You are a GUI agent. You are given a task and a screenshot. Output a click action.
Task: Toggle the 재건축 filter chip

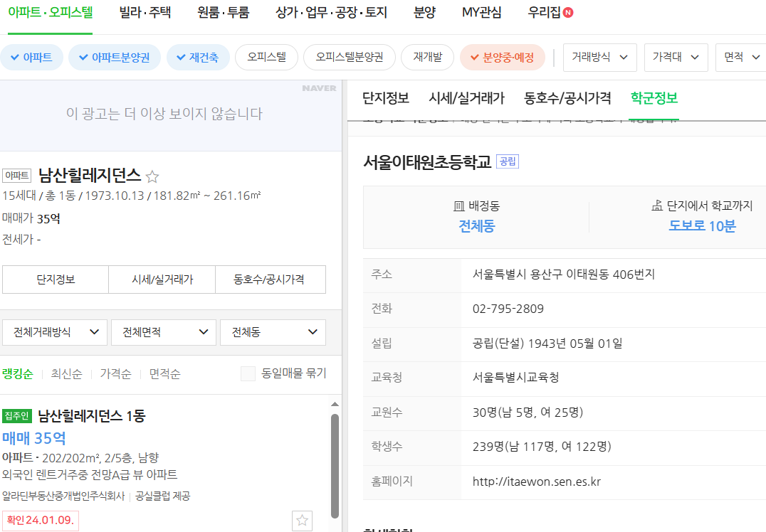[x=198, y=57]
